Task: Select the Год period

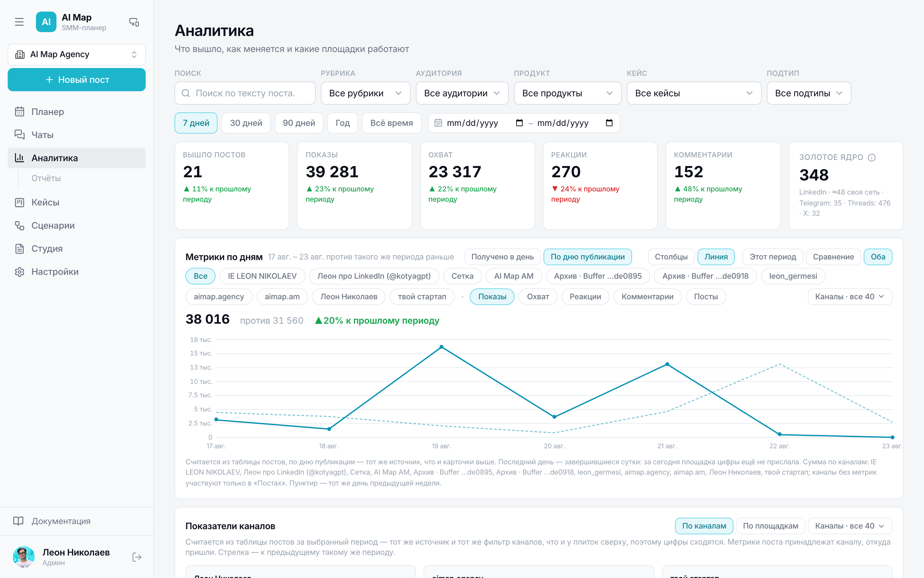Action: coord(343,123)
